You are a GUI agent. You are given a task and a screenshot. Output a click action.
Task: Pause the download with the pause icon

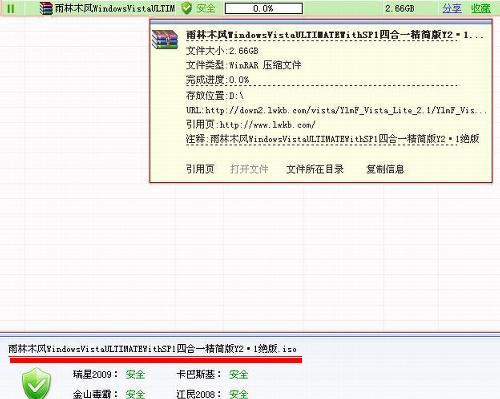click(x=11, y=8)
